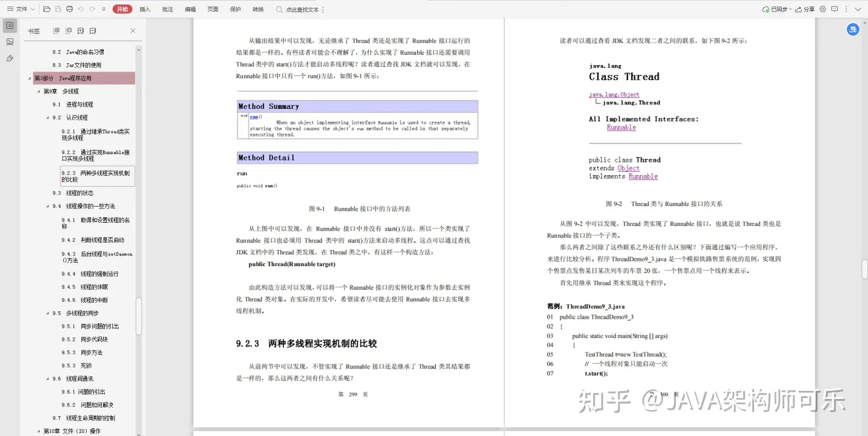868x436 pixels.
Task: Close the 书签 bookmarks panel
Action: pos(133,31)
